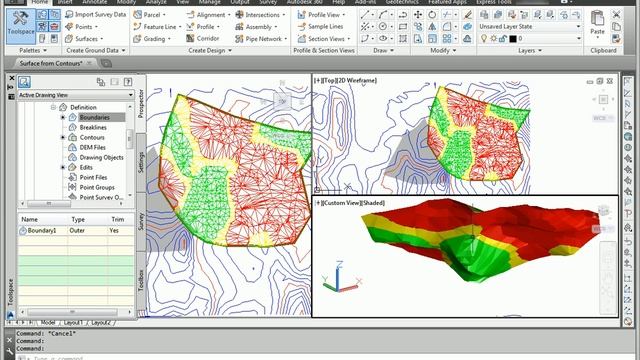Open the Parcel dropdown menu
Viewport: 640px width, 360px height.
point(149,15)
